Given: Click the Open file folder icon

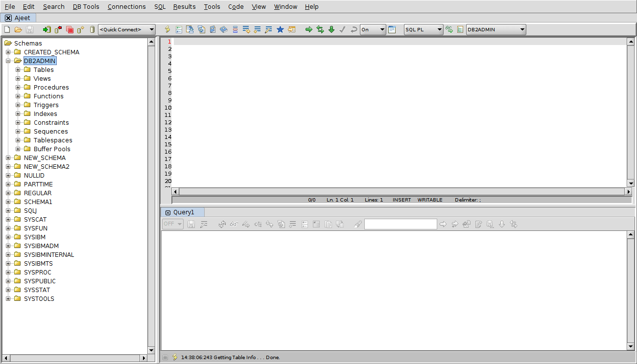Looking at the screenshot, I should 18,30.
